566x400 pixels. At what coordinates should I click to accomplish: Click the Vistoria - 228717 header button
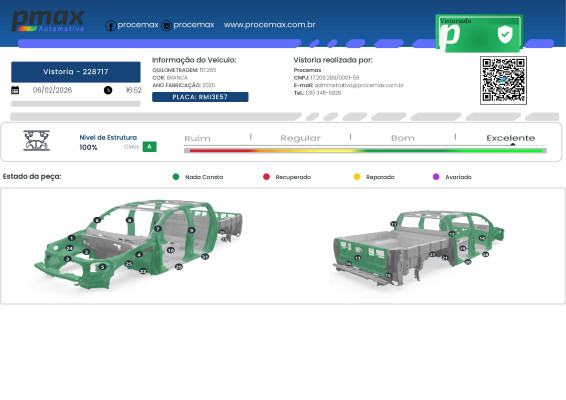(76, 72)
